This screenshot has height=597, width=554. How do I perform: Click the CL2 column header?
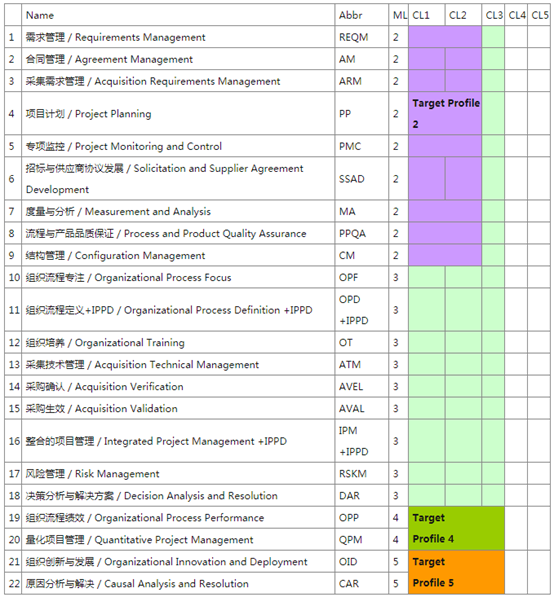463,15
